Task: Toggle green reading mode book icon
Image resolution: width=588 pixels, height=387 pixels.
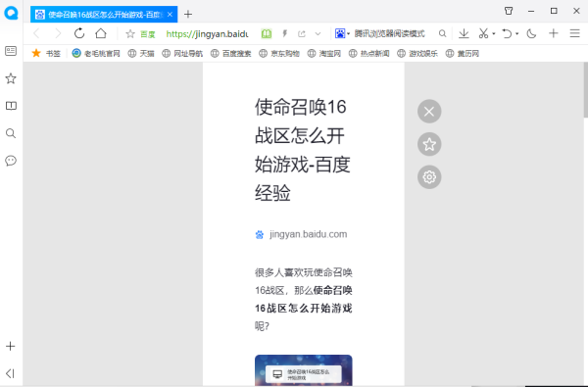Action: pos(267,34)
